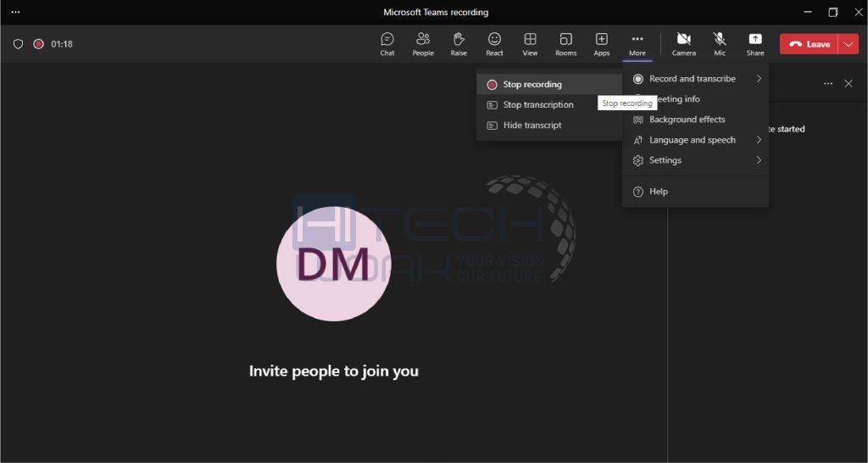Click the Background effects icon
This screenshot has height=463, width=868.
tap(638, 120)
